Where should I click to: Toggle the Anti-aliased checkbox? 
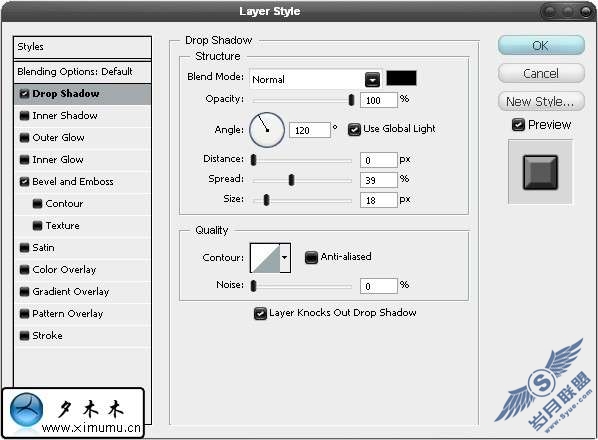click(x=311, y=257)
